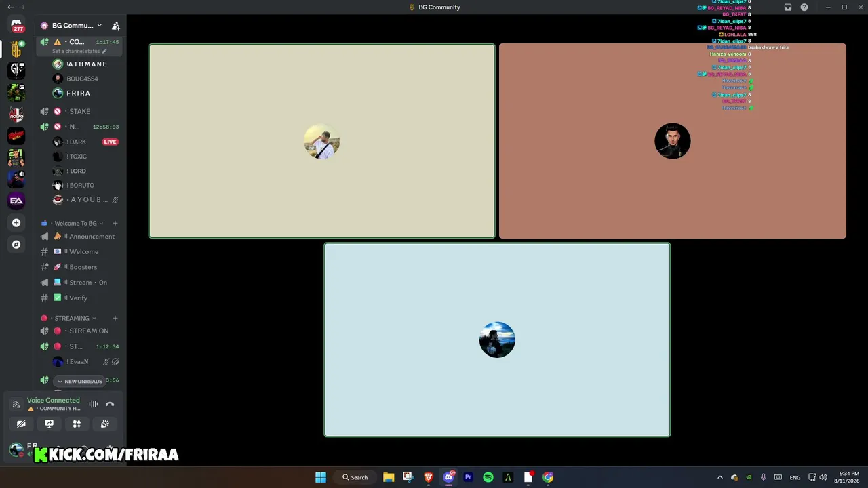The width and height of the screenshot is (868, 488).
Task: Open the Stream · On channel
Action: (x=80, y=282)
